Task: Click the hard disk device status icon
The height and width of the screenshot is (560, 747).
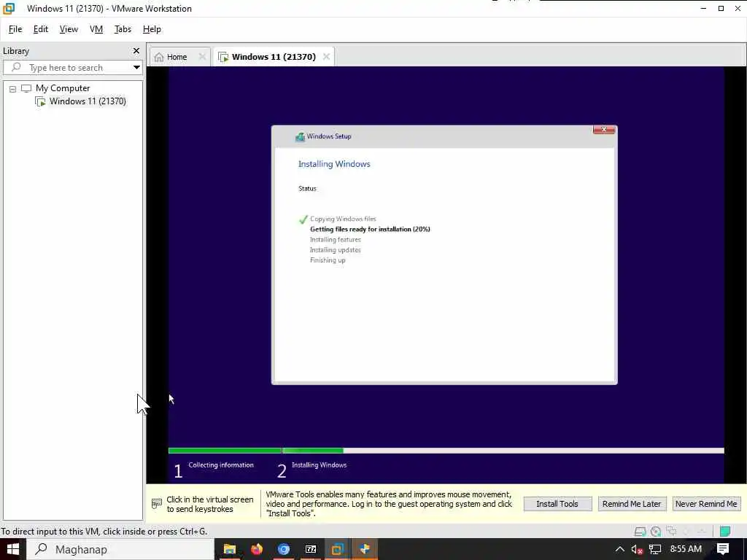Action: pyautogui.click(x=640, y=532)
